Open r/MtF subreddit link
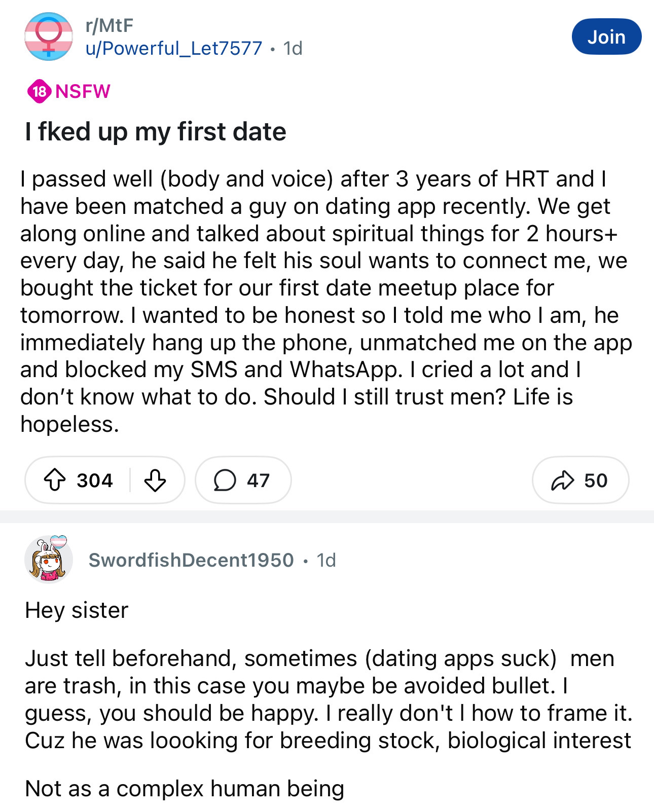The width and height of the screenshot is (654, 812). (109, 25)
